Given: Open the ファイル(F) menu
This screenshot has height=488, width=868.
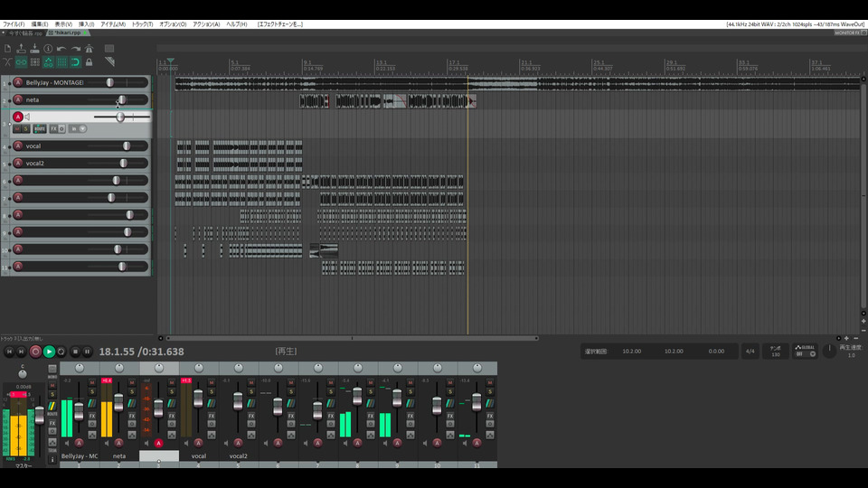Looking at the screenshot, I should click(14, 24).
